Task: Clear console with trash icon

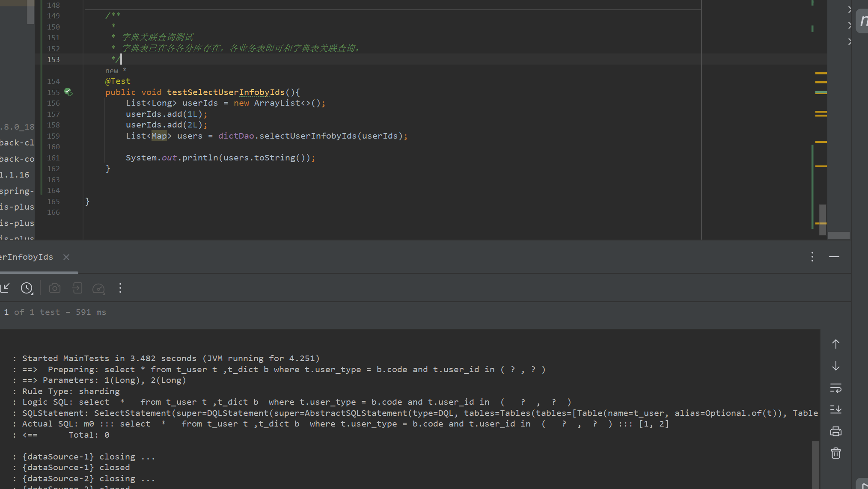Action: point(835,453)
